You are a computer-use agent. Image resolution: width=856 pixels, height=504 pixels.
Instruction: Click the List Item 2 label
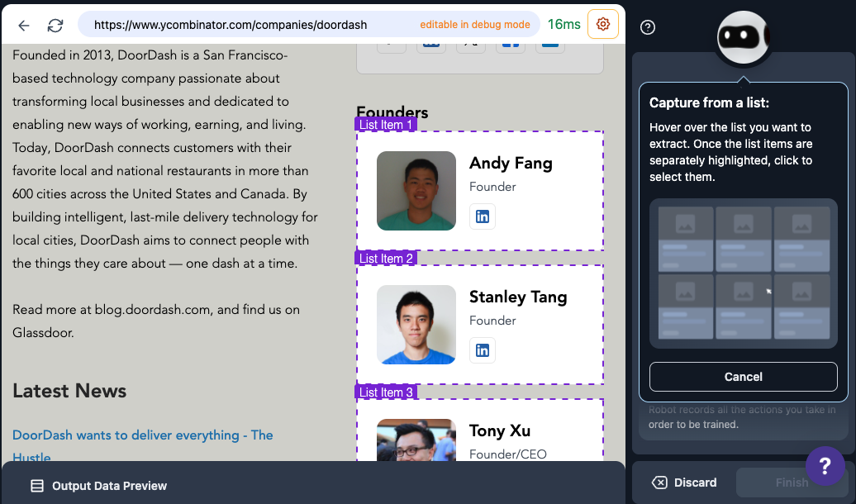tap(386, 259)
